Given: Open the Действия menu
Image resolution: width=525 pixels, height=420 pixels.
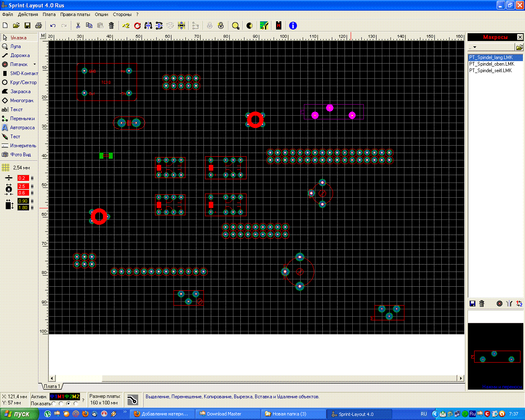Looking at the screenshot, I should 28,14.
